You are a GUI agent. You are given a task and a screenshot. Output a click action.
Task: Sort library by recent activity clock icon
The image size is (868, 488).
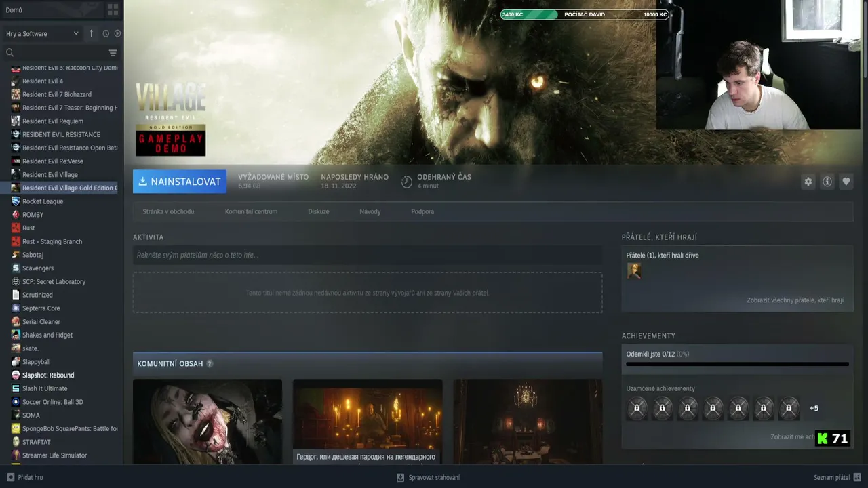point(106,33)
